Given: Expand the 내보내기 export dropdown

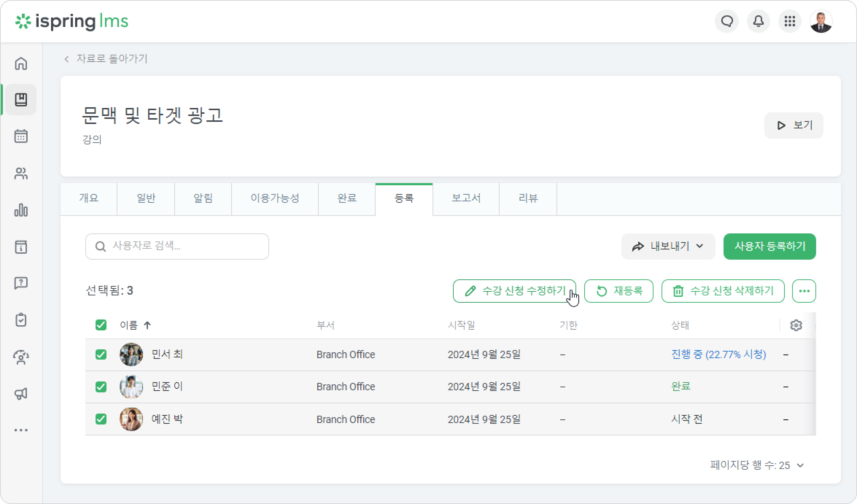Looking at the screenshot, I should (x=668, y=247).
